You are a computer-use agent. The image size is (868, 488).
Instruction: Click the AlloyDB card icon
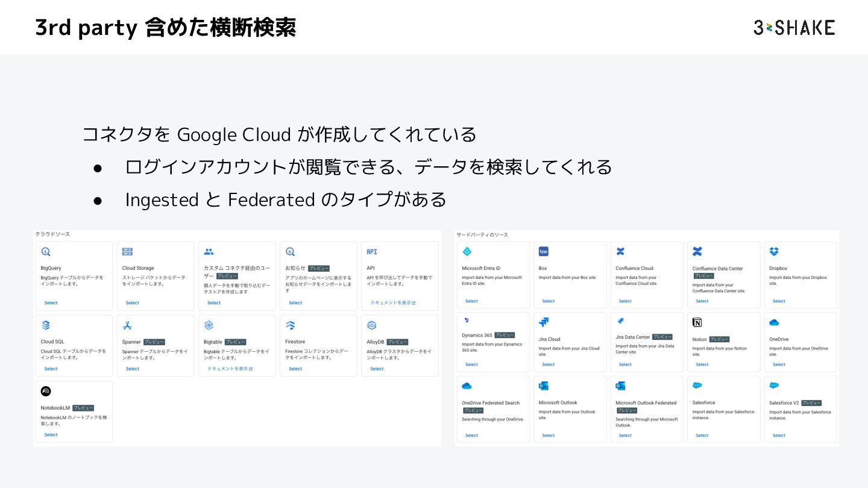(x=372, y=325)
